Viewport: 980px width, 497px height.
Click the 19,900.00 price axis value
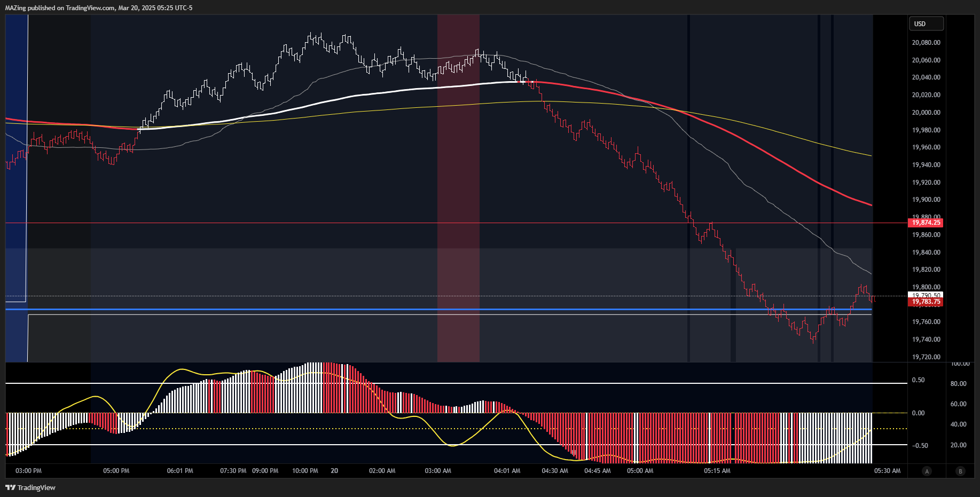pyautogui.click(x=926, y=200)
